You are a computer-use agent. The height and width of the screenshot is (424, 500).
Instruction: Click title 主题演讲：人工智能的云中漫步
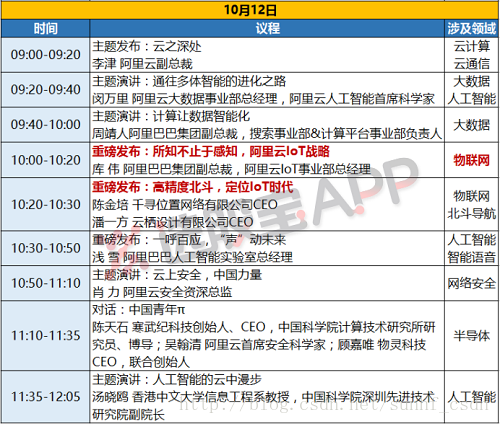tap(177, 379)
